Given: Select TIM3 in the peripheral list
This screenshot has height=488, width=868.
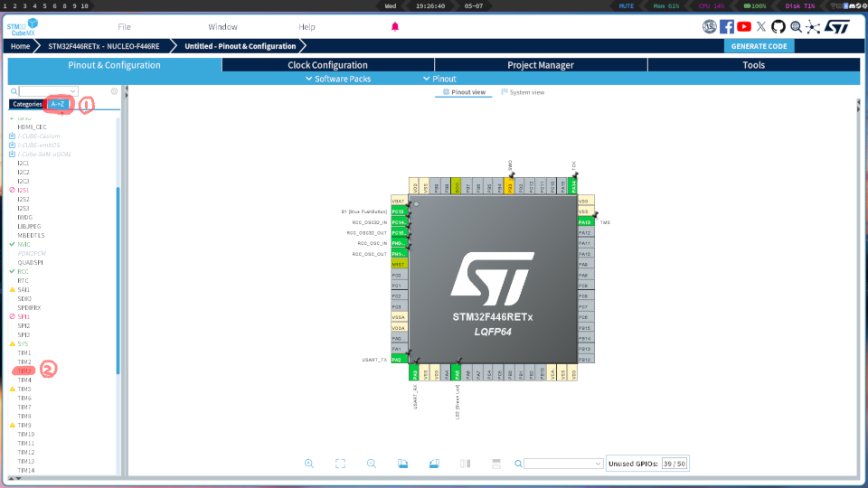Looking at the screenshot, I should pyautogui.click(x=25, y=371).
